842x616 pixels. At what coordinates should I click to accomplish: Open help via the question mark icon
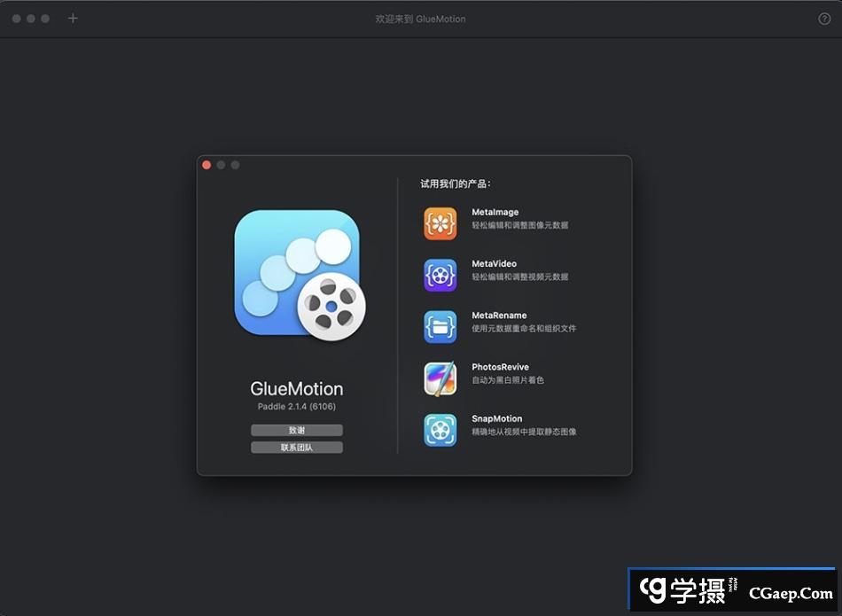[x=823, y=19]
